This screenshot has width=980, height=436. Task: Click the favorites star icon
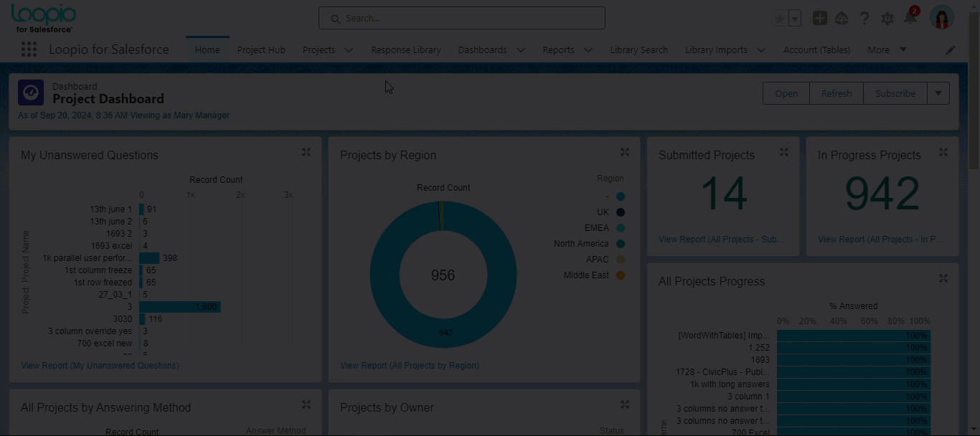coord(780,19)
